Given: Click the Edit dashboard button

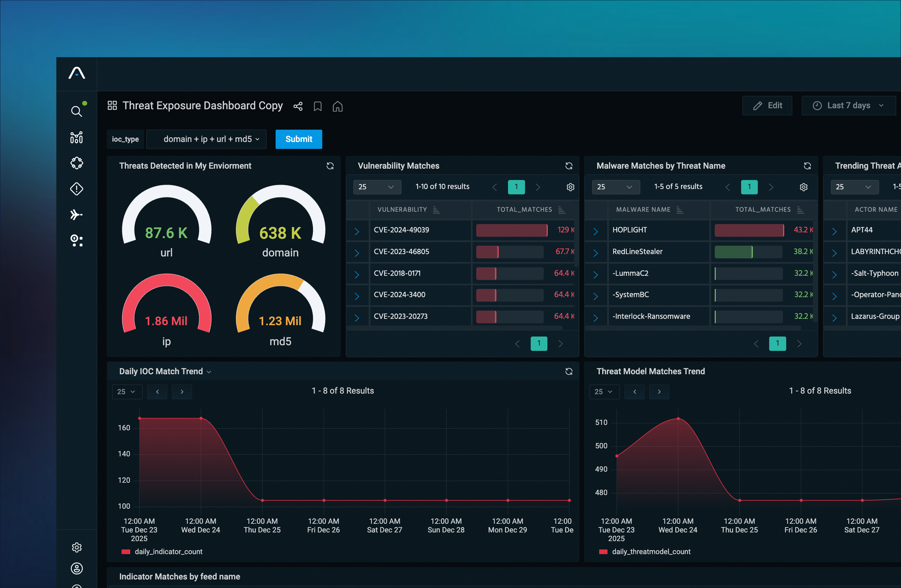Looking at the screenshot, I should coord(767,106).
